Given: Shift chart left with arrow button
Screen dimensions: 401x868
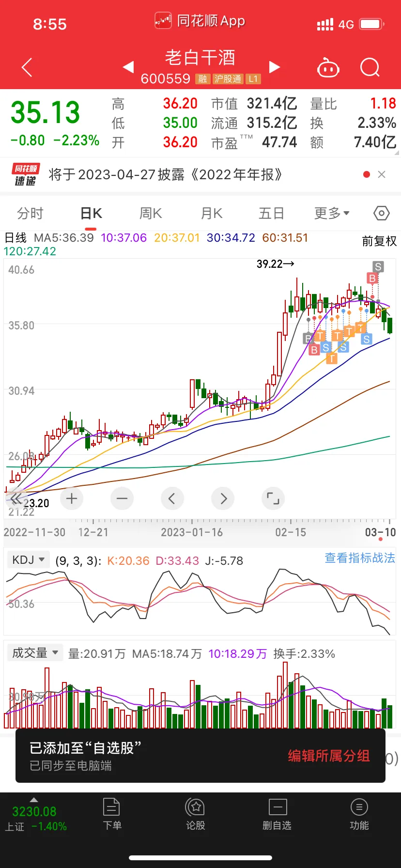Looking at the screenshot, I should point(172,498).
